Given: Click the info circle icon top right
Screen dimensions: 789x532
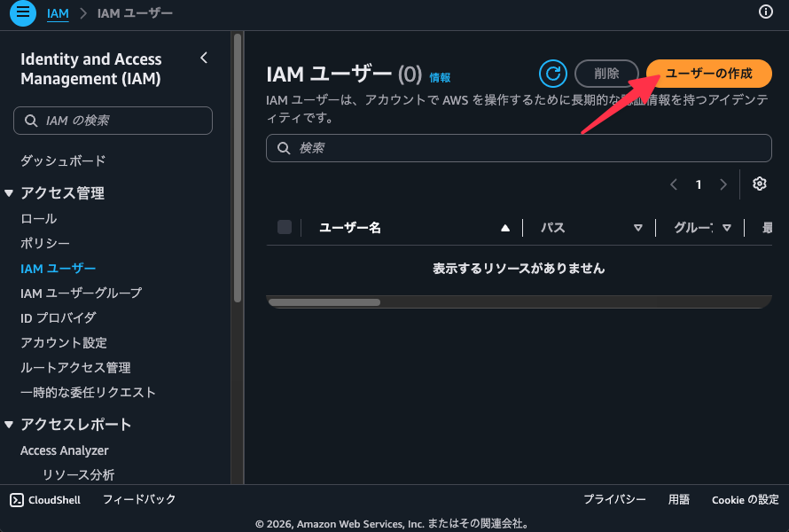Looking at the screenshot, I should 765,12.
